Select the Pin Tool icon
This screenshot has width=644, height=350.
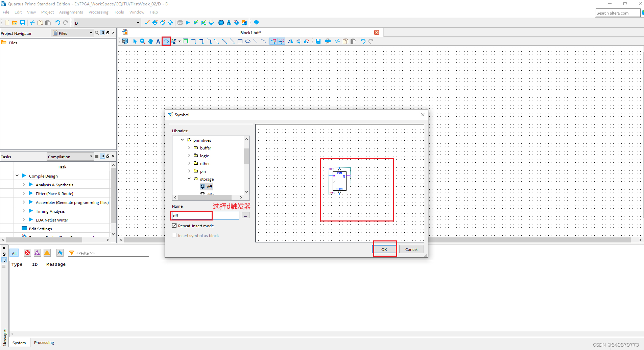coord(174,41)
